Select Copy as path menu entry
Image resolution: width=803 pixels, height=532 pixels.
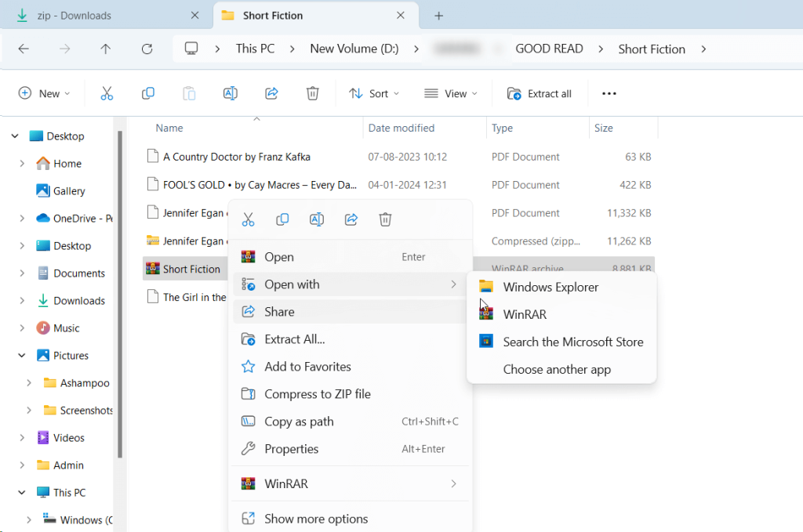(299, 422)
